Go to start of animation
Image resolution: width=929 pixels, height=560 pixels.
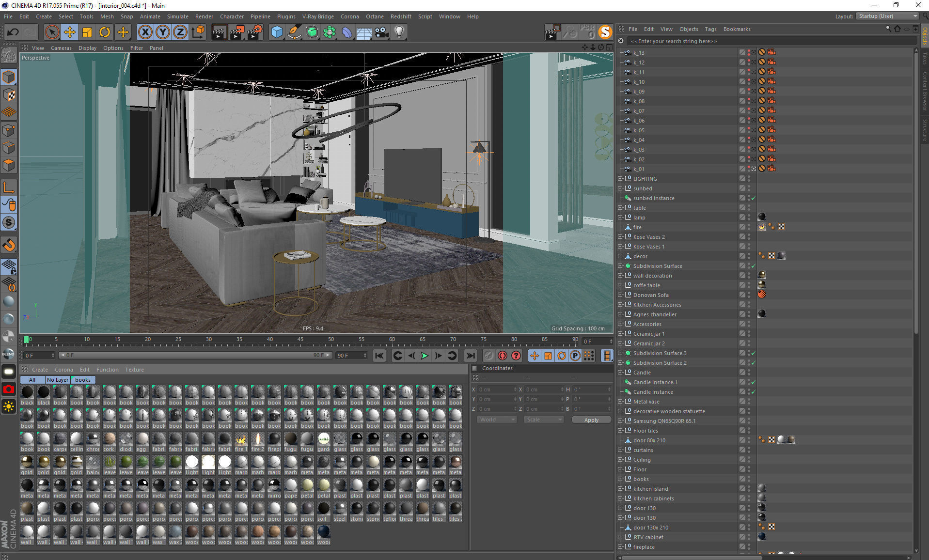click(x=379, y=356)
